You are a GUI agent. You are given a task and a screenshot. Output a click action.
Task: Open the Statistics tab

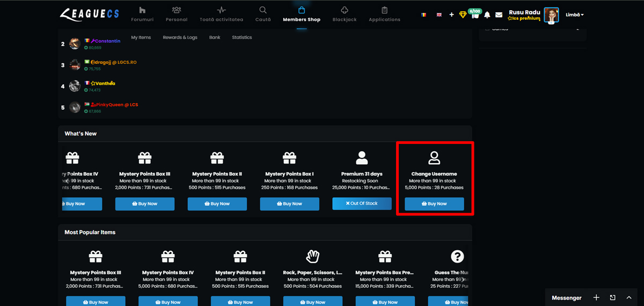click(x=242, y=38)
